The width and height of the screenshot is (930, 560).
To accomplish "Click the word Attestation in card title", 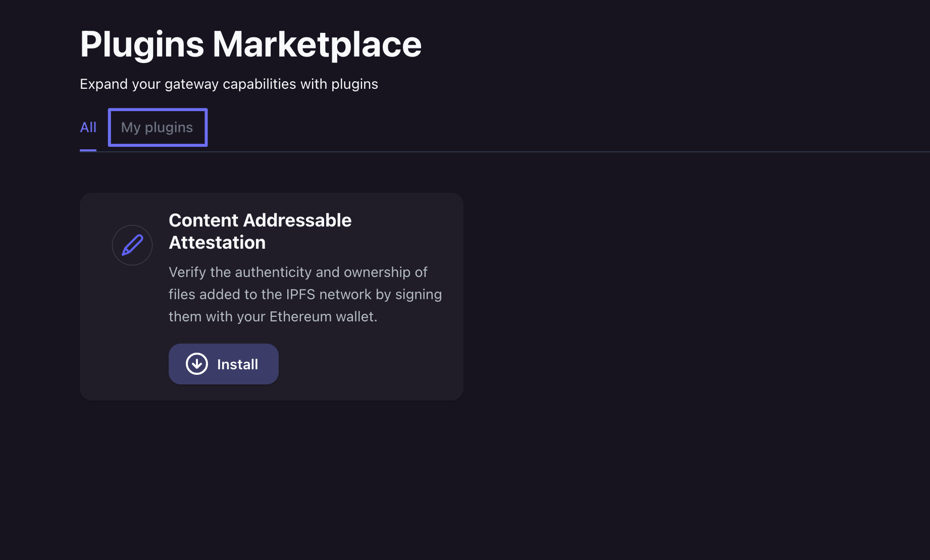I will click(x=217, y=243).
